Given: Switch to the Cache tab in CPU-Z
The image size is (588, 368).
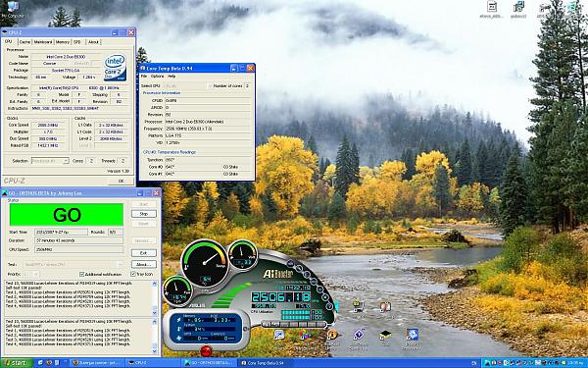Looking at the screenshot, I should (24, 42).
